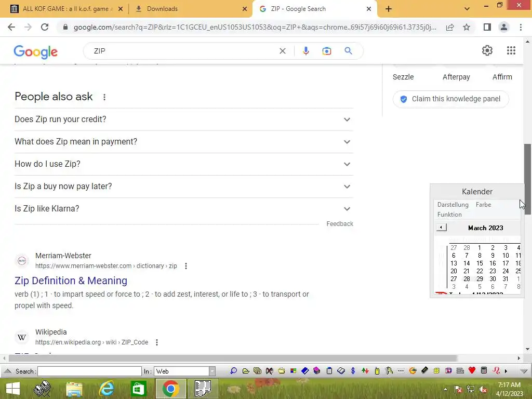Click the Feedback link
The image size is (532, 399).
[340, 224]
